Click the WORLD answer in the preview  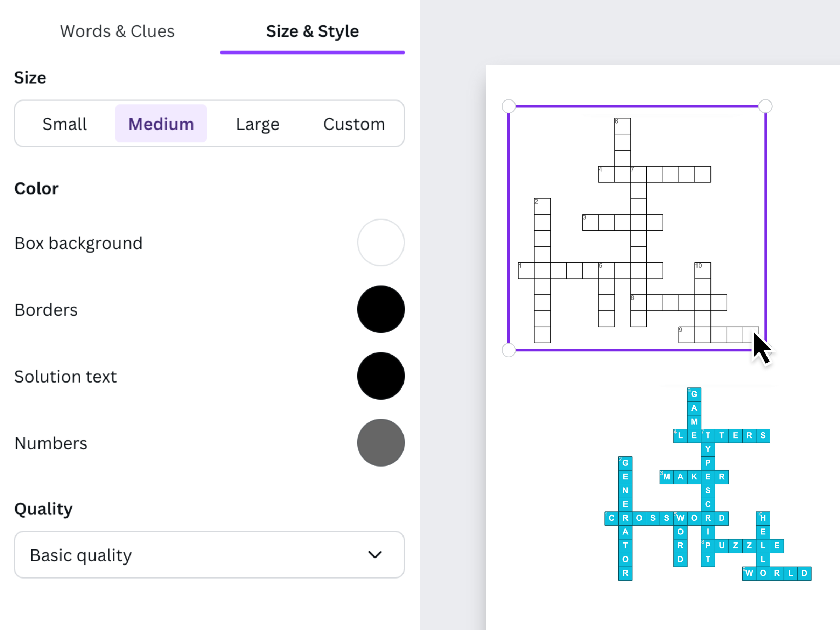pos(778,573)
